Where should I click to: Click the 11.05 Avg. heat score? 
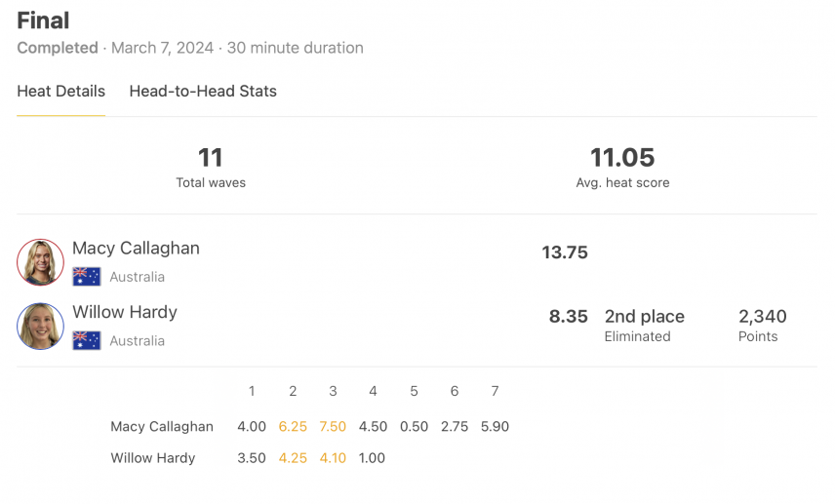(622, 168)
